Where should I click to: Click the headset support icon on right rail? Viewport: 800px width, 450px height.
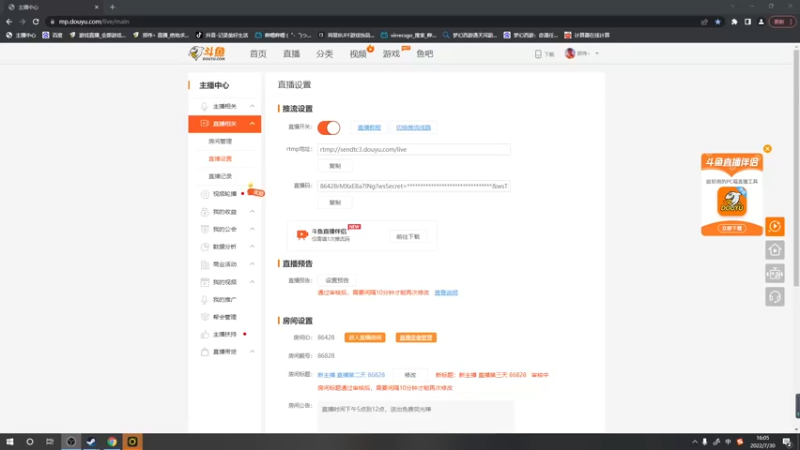coord(774,297)
